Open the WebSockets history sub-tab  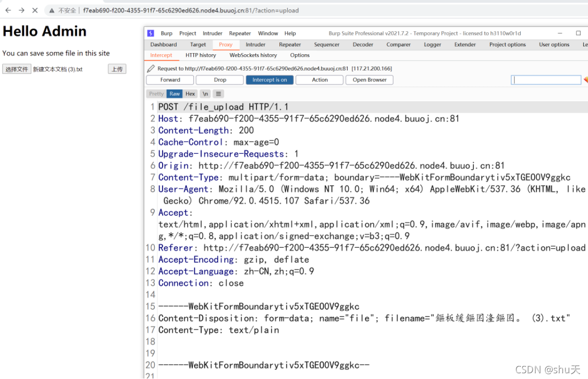pyautogui.click(x=253, y=55)
